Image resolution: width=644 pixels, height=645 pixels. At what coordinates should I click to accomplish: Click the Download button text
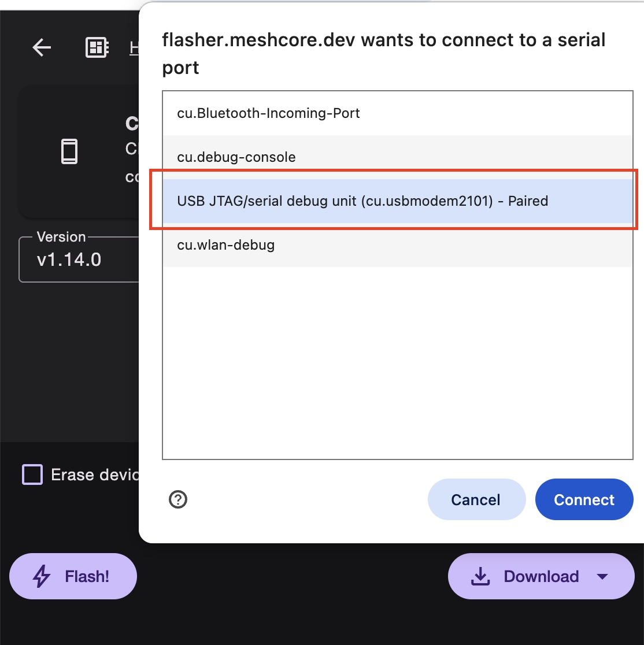541,576
